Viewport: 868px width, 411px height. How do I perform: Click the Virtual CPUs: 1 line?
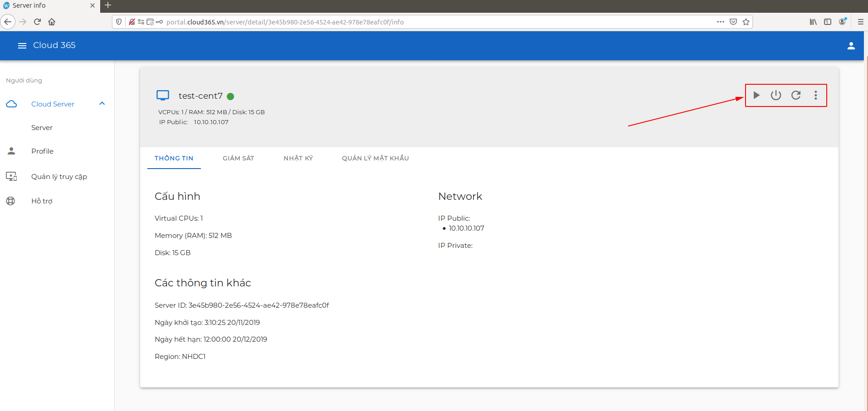[x=179, y=218]
